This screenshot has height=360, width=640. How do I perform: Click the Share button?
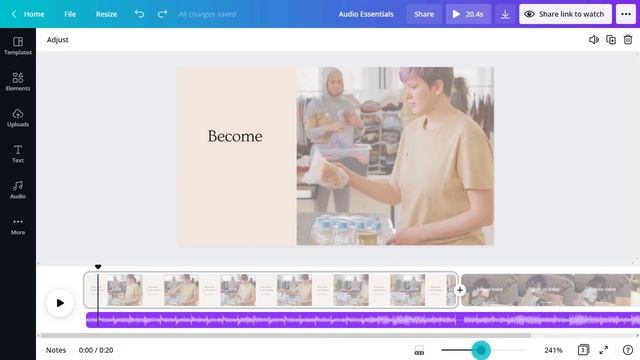point(424,14)
